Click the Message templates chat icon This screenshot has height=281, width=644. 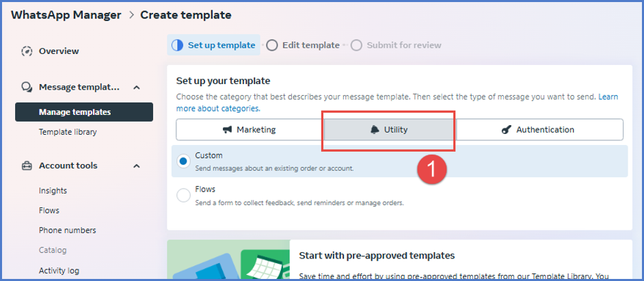click(27, 88)
